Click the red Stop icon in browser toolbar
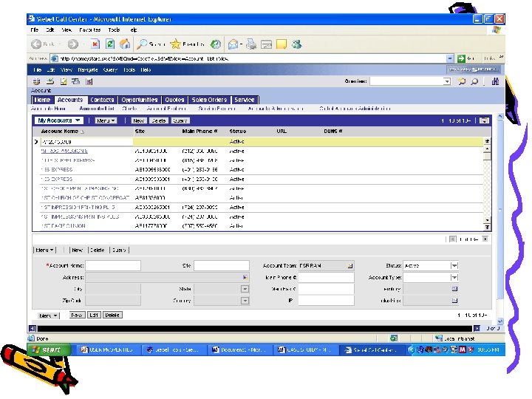Image resolution: width=532 pixels, height=399 pixels. coord(95,44)
